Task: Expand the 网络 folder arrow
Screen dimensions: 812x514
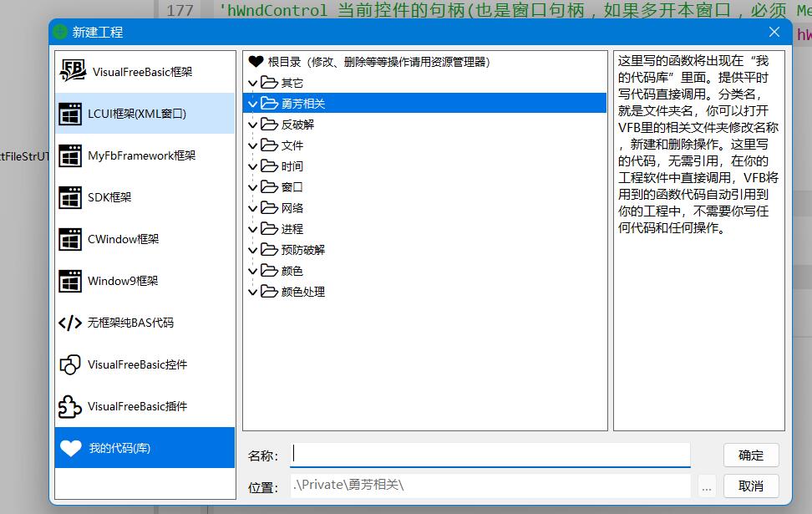Action: click(253, 208)
